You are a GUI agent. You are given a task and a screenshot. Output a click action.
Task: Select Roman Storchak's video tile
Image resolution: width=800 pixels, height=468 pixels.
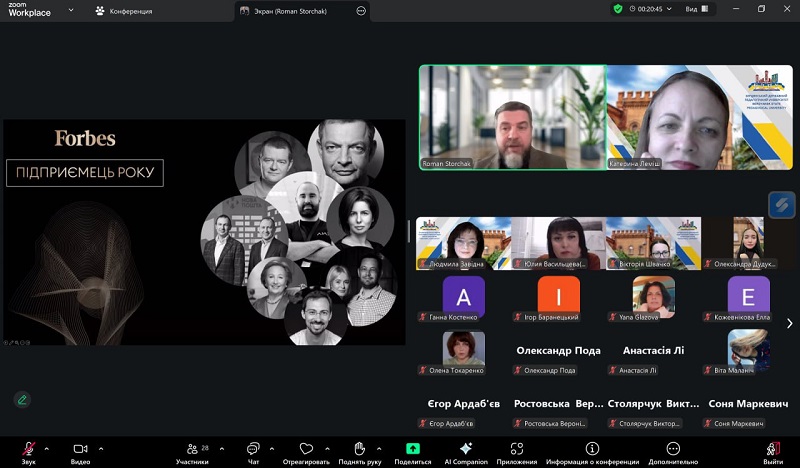512,118
